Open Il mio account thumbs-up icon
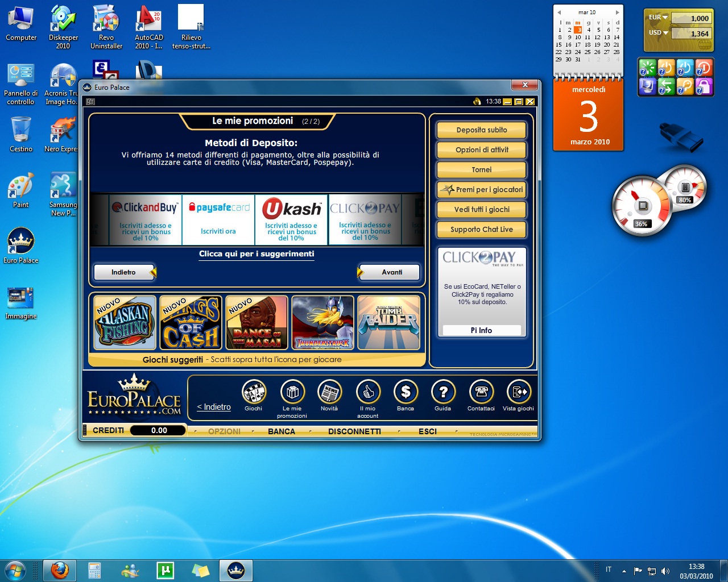The height and width of the screenshot is (582, 728). click(x=368, y=392)
